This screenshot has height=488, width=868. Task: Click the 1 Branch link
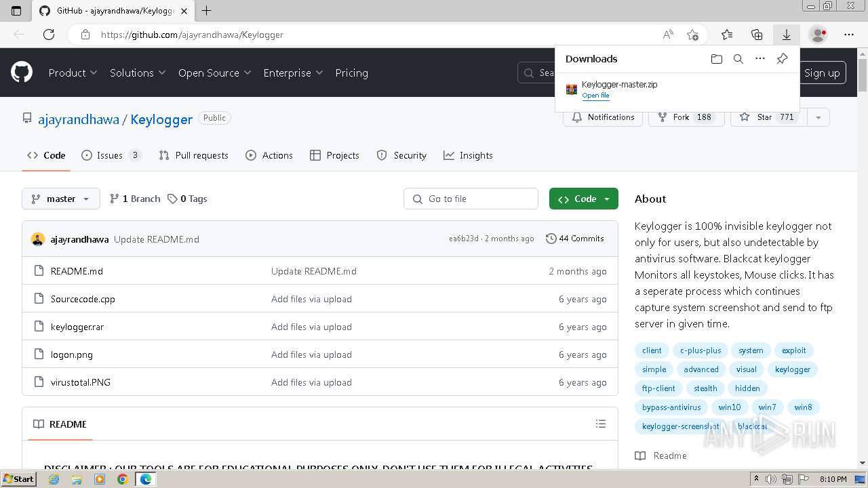(135, 199)
